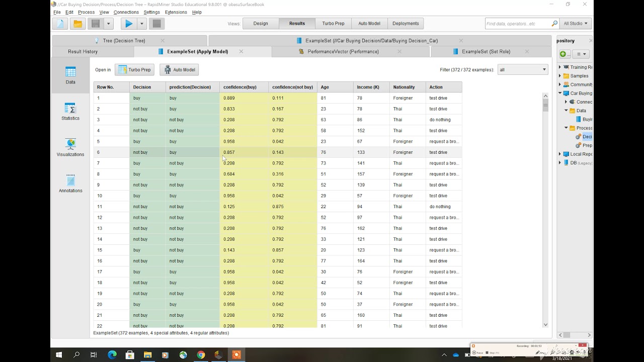
Task: Open the Process menu
Action: 86,12
